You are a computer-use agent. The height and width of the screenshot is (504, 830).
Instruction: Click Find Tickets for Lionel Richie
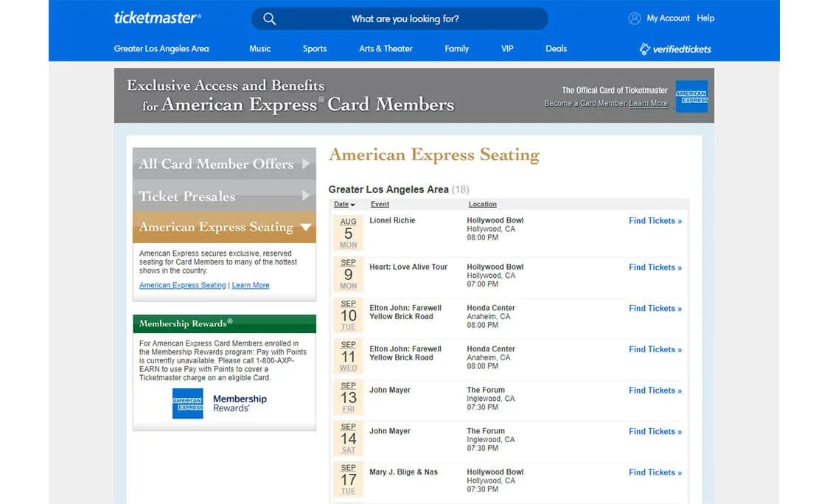(655, 221)
